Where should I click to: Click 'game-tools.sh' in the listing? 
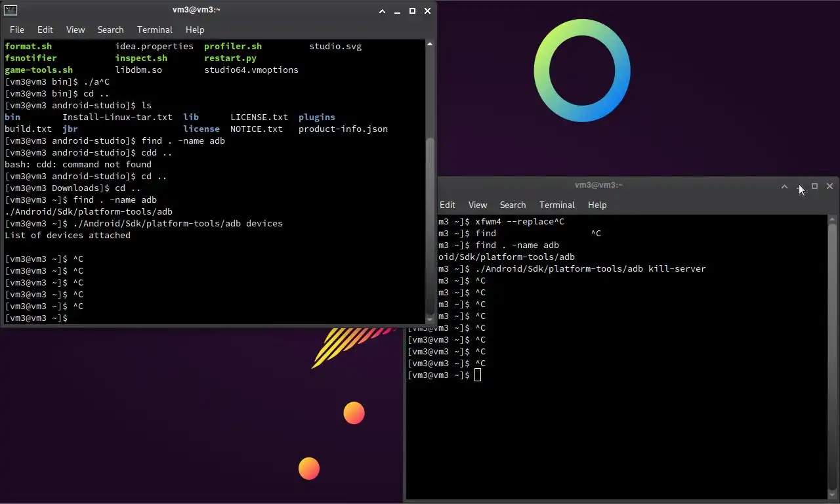(x=39, y=70)
